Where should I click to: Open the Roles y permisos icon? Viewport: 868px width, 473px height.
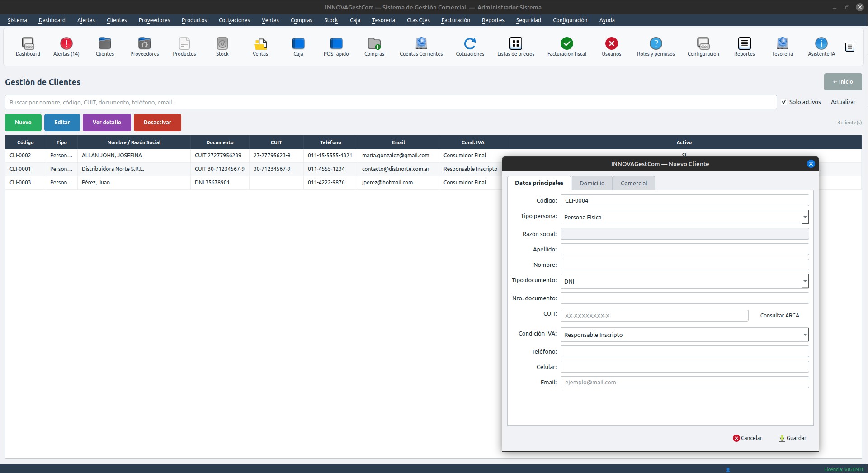point(656,43)
